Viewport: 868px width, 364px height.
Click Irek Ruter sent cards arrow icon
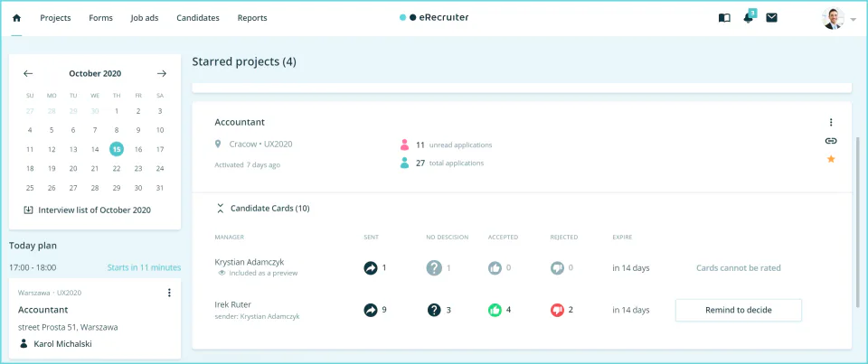click(371, 310)
